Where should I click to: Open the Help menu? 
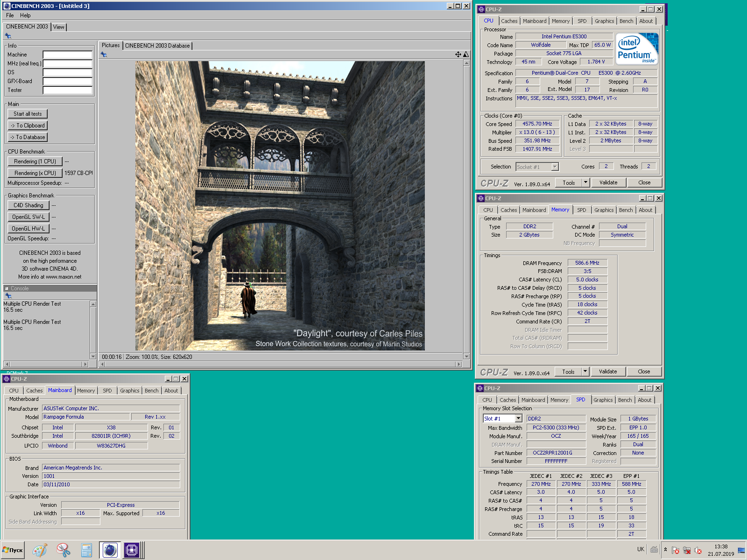click(x=25, y=15)
